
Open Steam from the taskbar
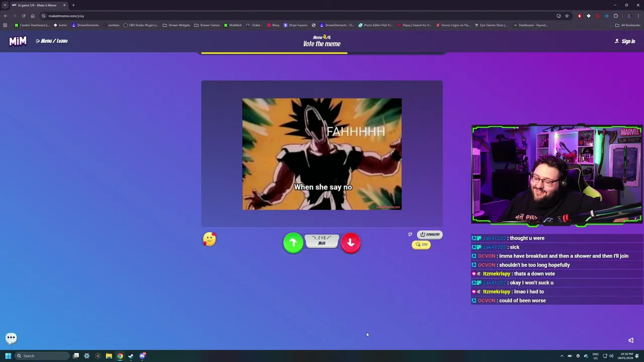click(131, 356)
